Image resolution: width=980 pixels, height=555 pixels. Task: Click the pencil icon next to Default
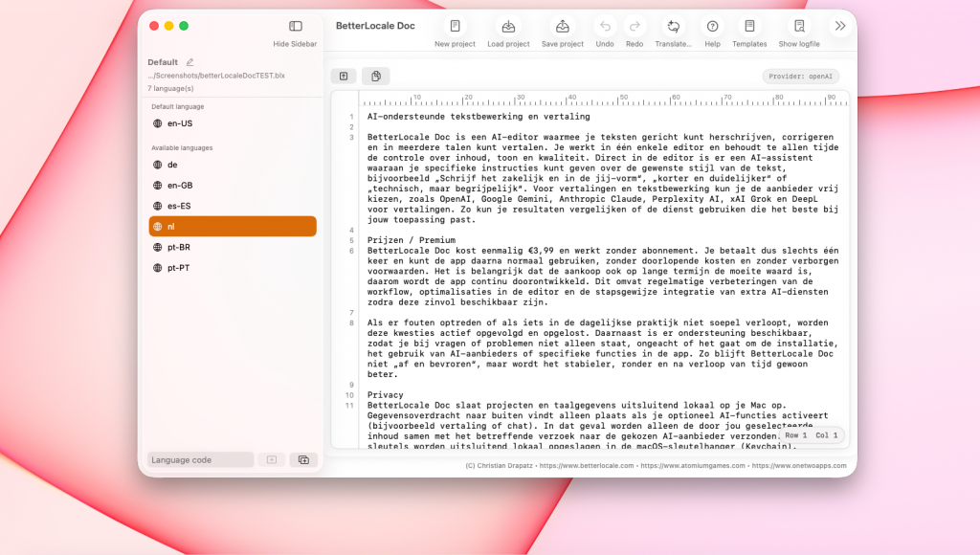click(189, 62)
